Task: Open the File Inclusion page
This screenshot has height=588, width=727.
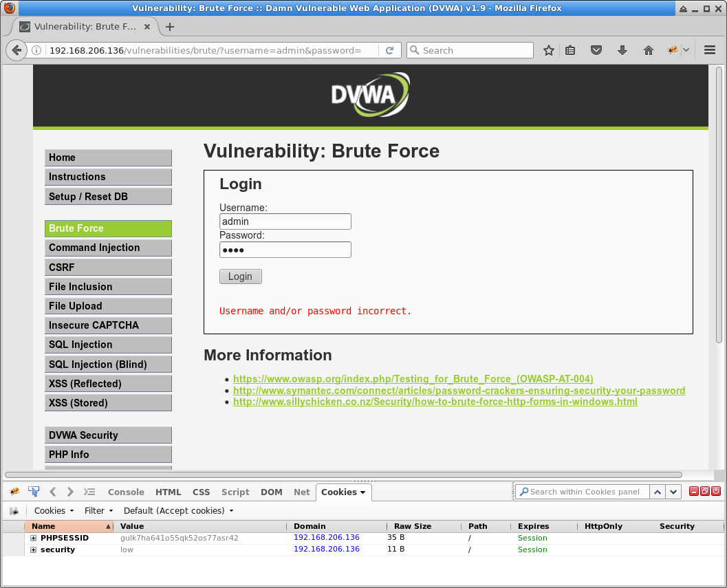Action: coord(108,287)
